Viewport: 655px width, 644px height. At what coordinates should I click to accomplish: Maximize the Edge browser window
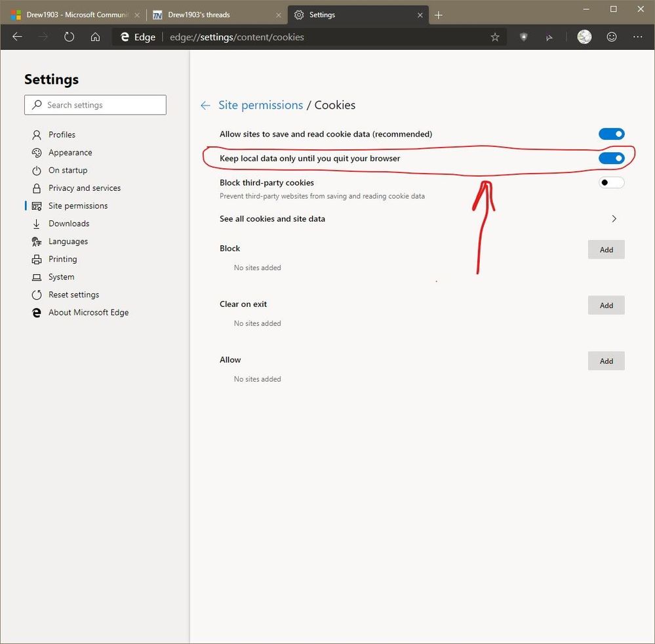(613, 9)
